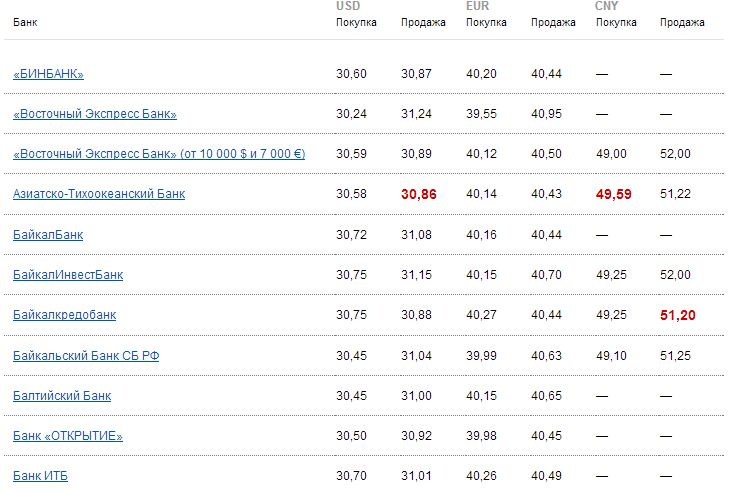This screenshot has height=495, width=732.
Task: Select the value 39,98
Action: click(x=481, y=436)
